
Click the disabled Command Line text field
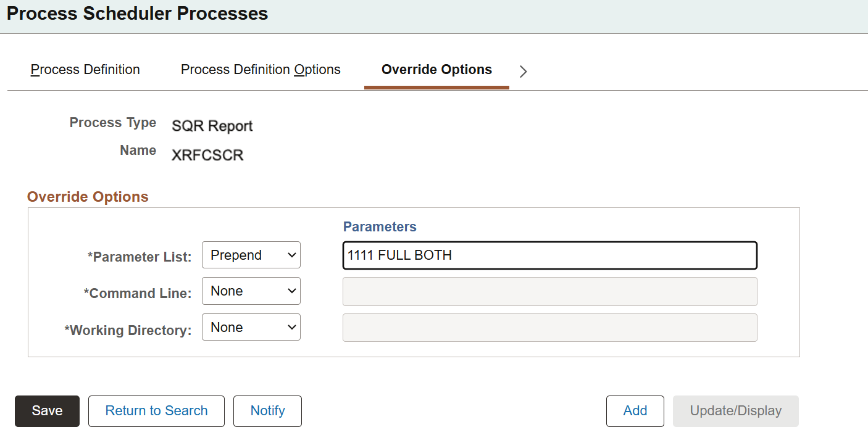549,291
